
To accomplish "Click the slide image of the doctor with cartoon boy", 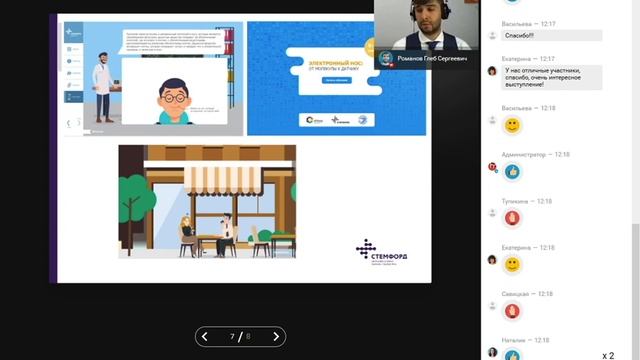I will [x=153, y=78].
